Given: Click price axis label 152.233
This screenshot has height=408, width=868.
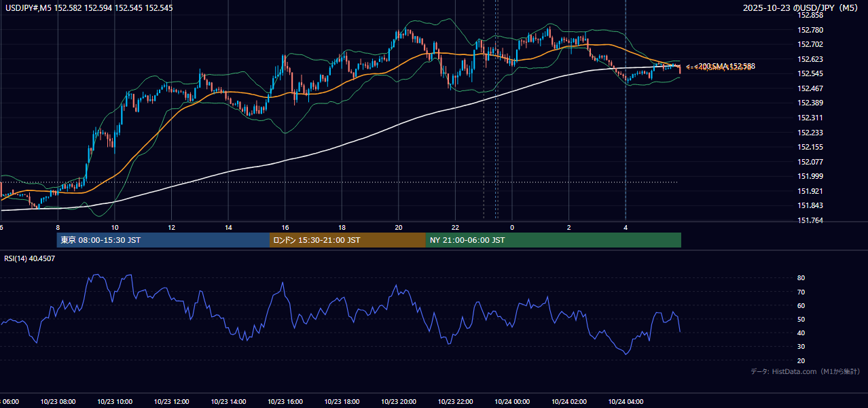Looking at the screenshot, I should point(810,133).
